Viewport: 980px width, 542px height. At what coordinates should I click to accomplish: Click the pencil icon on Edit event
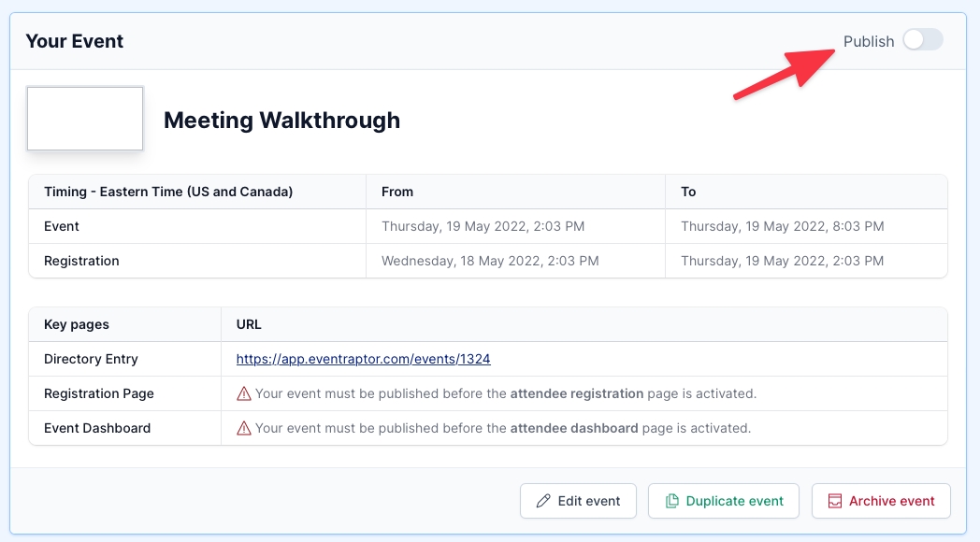543,501
